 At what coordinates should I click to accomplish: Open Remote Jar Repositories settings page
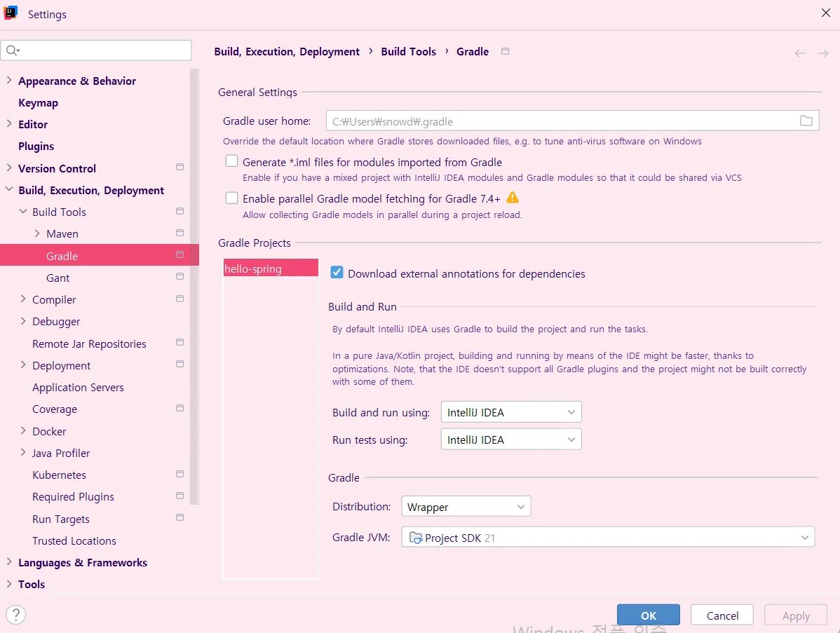[x=89, y=343]
